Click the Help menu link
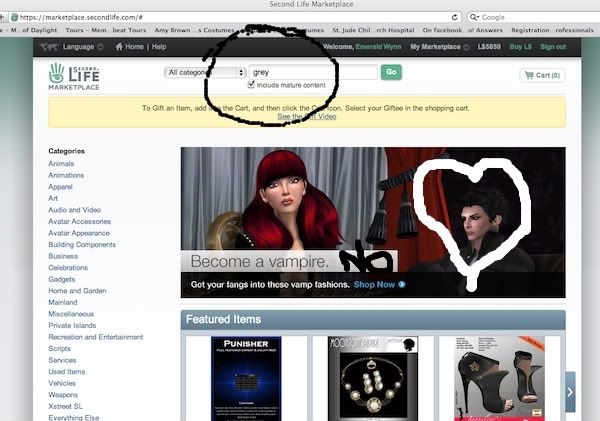Viewport: 600px width, 421px height. [x=159, y=47]
